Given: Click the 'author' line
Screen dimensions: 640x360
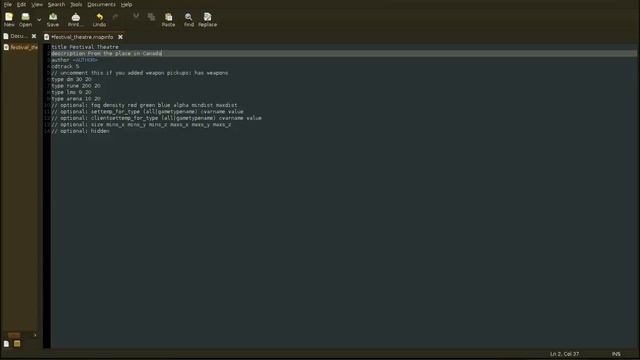Looking at the screenshot, I should click(x=74, y=60).
